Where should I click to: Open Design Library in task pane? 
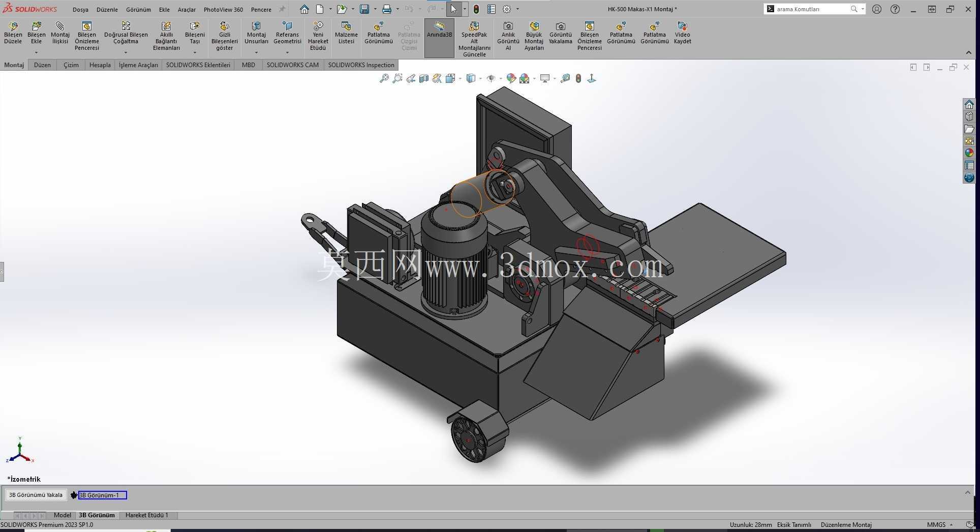point(969,116)
